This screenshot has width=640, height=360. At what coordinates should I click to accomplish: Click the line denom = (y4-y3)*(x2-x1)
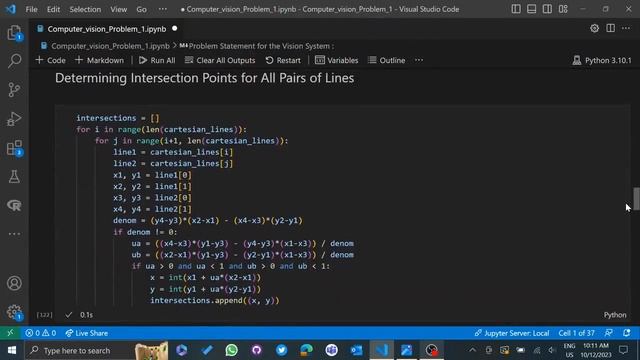pyautogui.click(x=208, y=220)
